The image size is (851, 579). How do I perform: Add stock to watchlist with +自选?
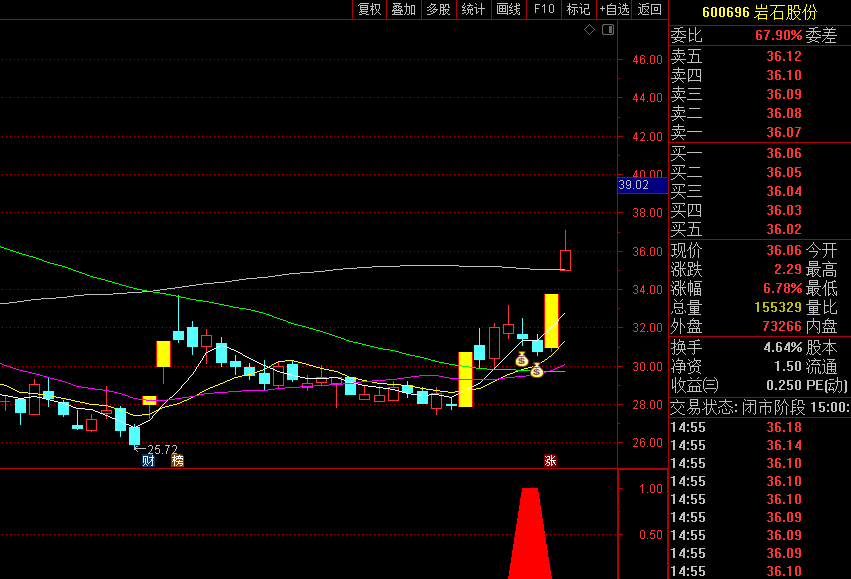[x=614, y=10]
